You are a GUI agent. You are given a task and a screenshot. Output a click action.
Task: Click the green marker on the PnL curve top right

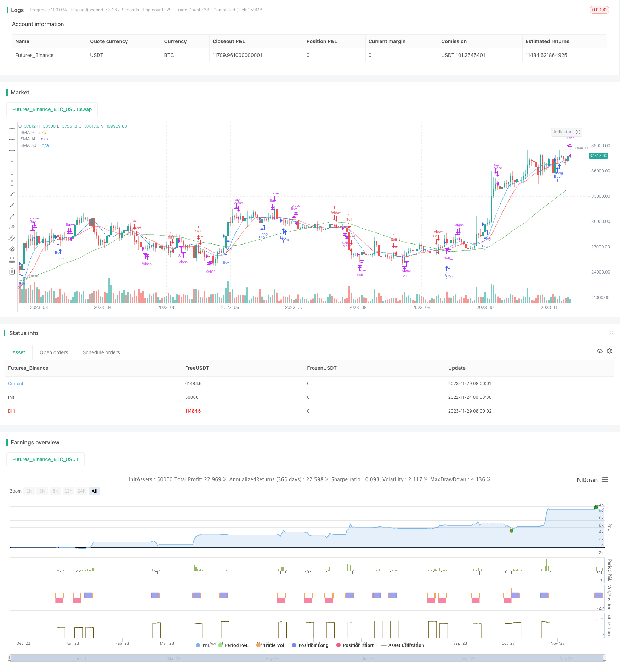coord(596,507)
